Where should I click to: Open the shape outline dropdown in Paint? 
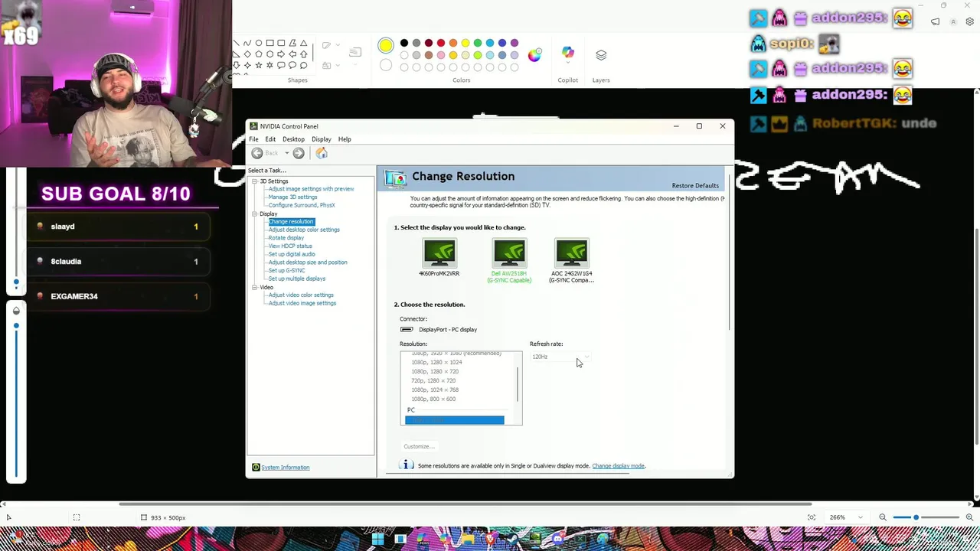point(338,45)
